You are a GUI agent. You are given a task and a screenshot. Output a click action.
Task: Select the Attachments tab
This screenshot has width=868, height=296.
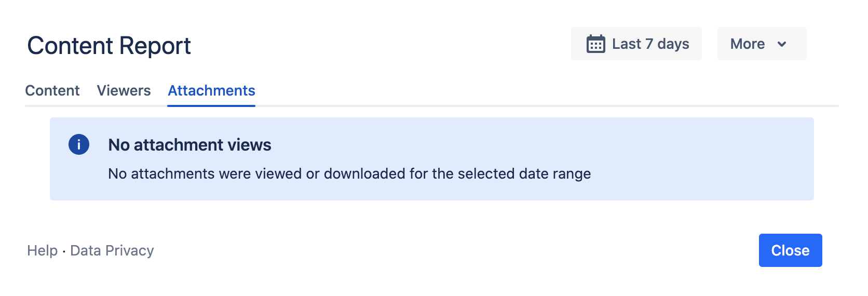211,90
